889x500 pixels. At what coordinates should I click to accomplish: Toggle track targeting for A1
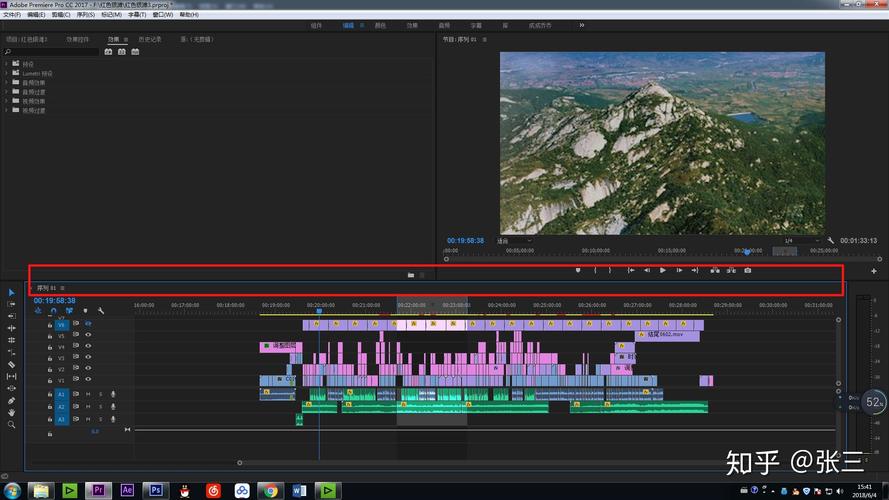(61, 394)
